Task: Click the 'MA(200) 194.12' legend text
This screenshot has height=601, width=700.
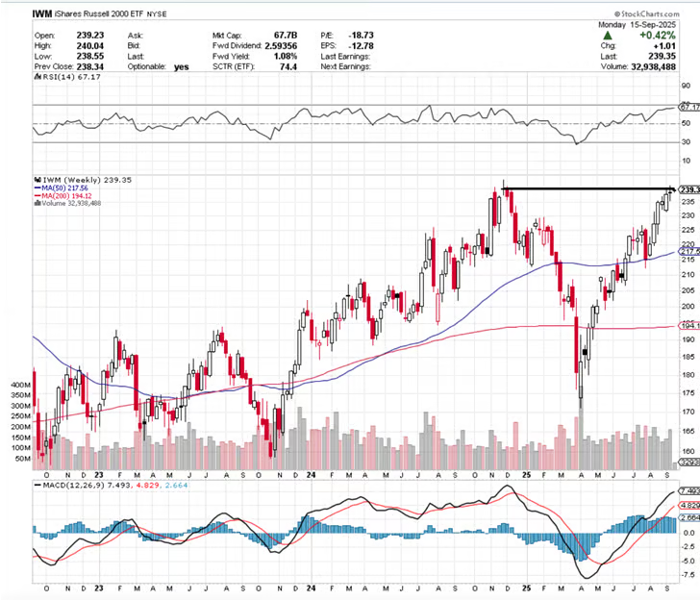Action: pos(66,195)
